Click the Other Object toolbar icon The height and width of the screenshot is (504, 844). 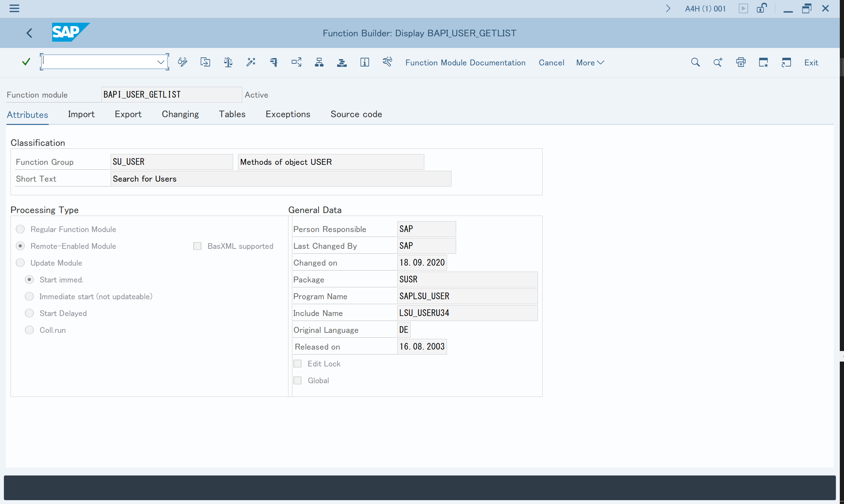(x=205, y=62)
